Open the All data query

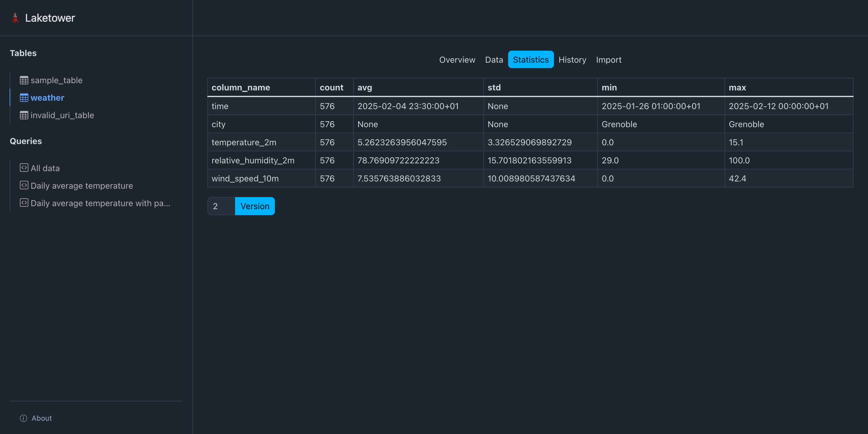(45, 168)
